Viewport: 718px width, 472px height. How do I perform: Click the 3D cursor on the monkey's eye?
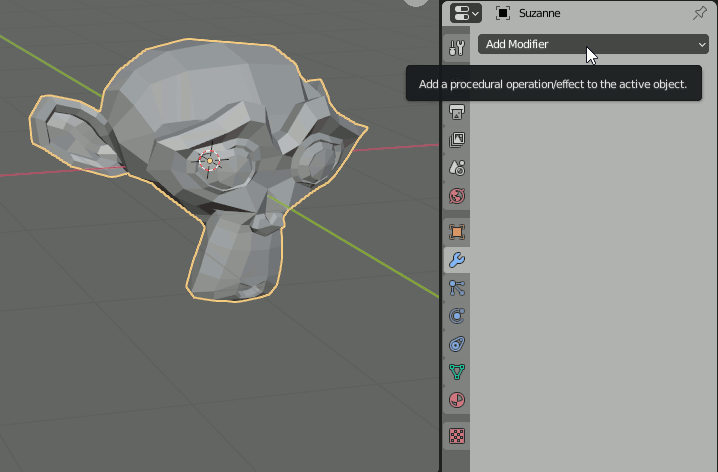(210, 160)
